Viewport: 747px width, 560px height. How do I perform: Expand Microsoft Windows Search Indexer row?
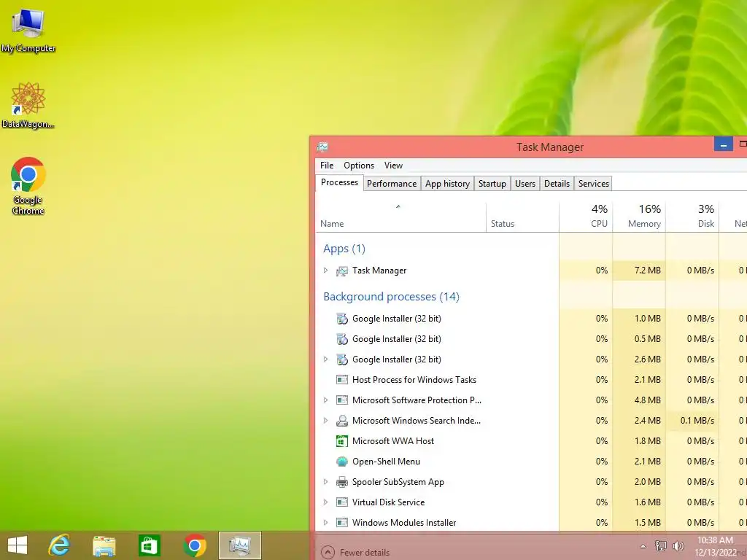click(326, 421)
